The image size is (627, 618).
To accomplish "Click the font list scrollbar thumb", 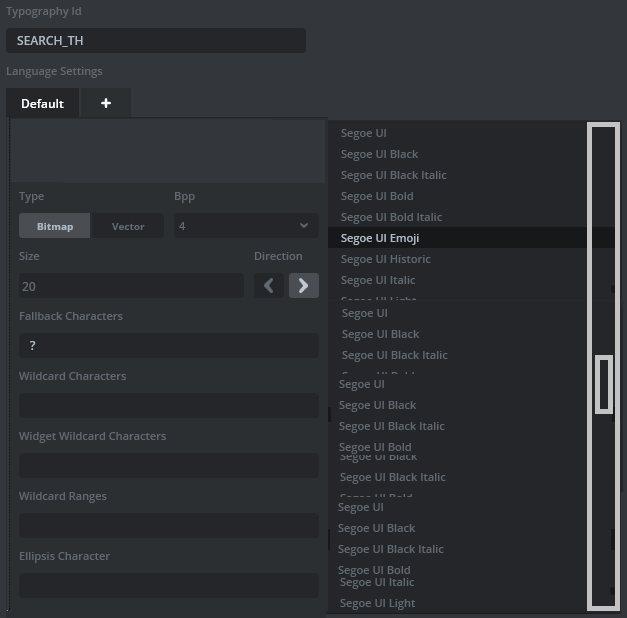I will click(x=603, y=384).
